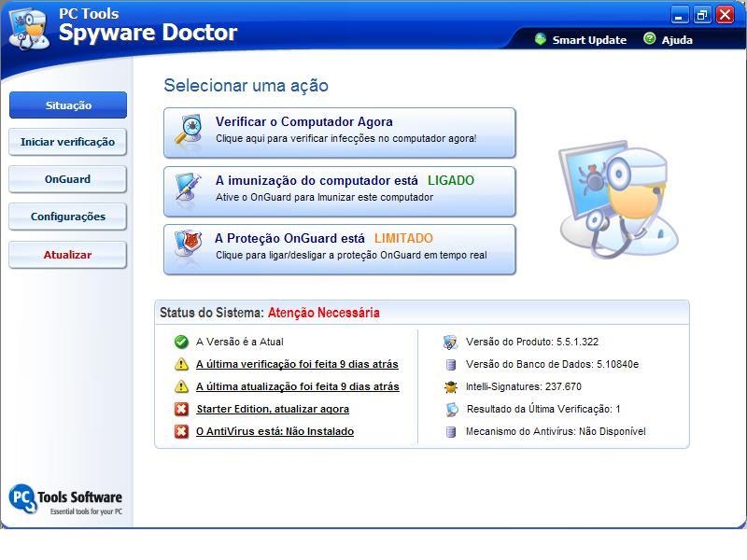Image resolution: width=747 pixels, height=560 pixels.
Task: Click warning icon beside última atualização
Action: click(181, 386)
